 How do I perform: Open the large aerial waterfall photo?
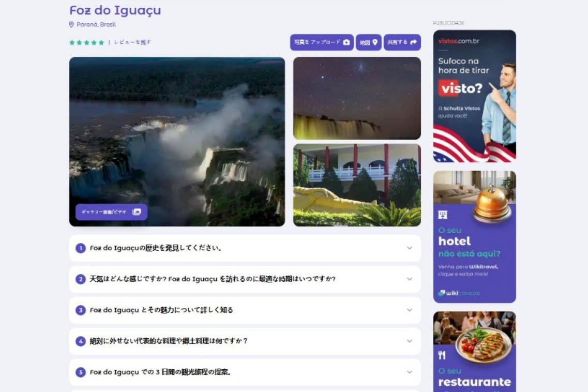pyautogui.click(x=177, y=141)
